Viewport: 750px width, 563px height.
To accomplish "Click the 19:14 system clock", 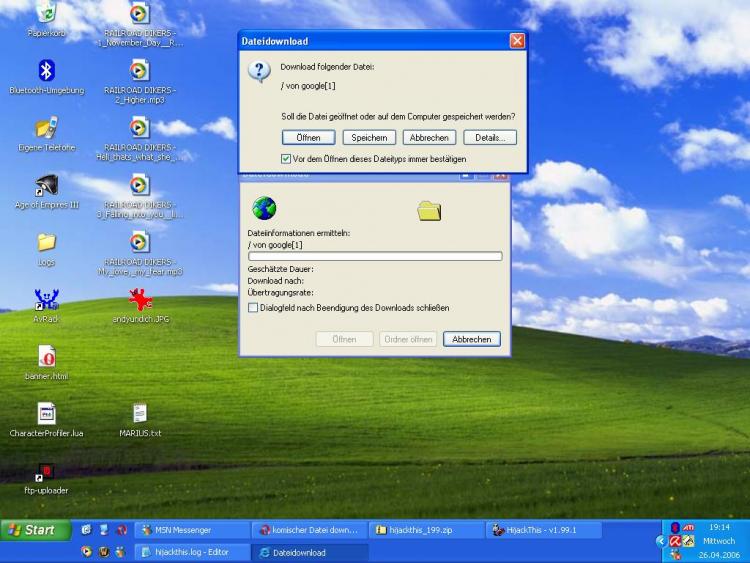I will (x=719, y=527).
